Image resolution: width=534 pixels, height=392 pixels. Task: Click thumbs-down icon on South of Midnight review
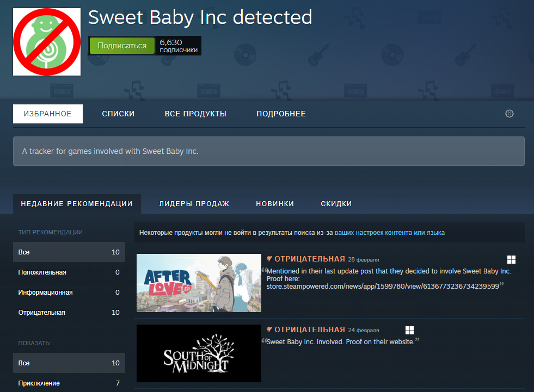(269, 330)
